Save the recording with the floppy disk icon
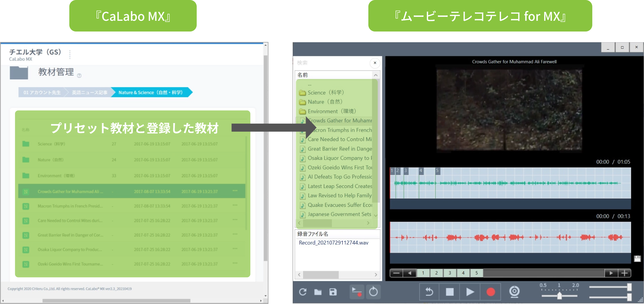The height and width of the screenshot is (304, 644). click(x=333, y=292)
